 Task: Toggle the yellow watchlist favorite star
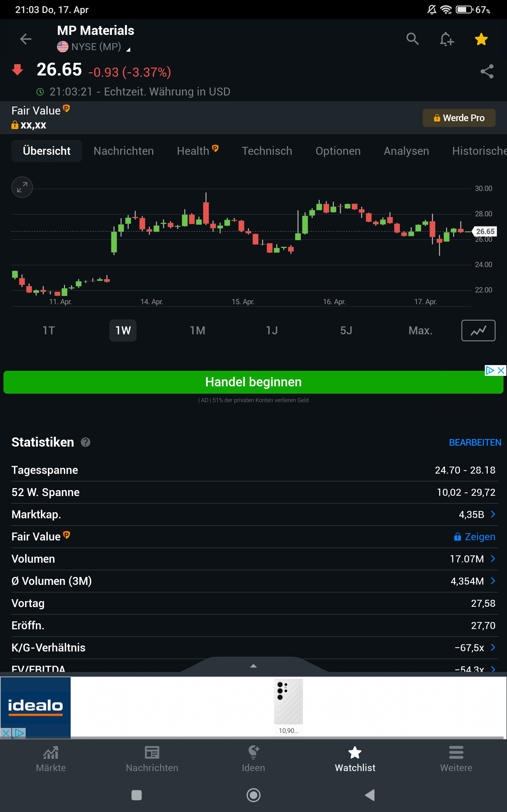pos(481,39)
